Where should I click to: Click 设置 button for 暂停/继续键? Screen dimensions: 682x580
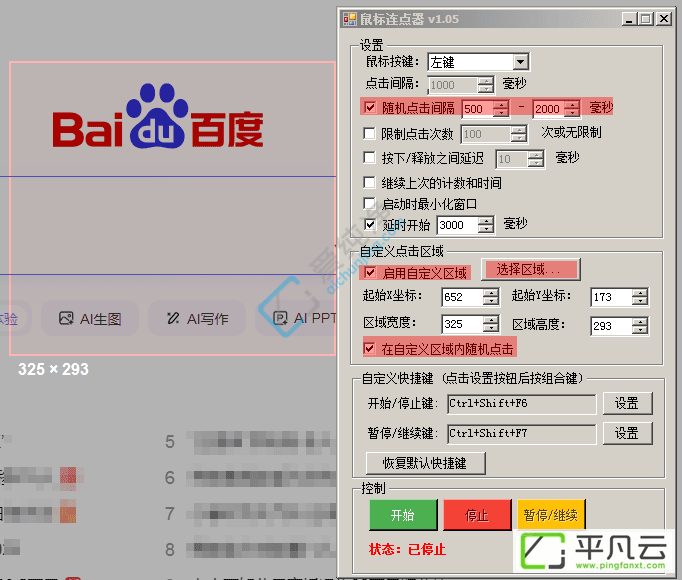click(x=628, y=433)
